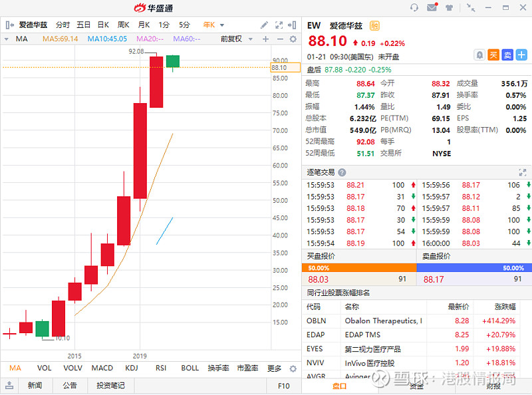Check messages via the envelope icon
This screenshot has width=532, height=395.
coord(432,7)
